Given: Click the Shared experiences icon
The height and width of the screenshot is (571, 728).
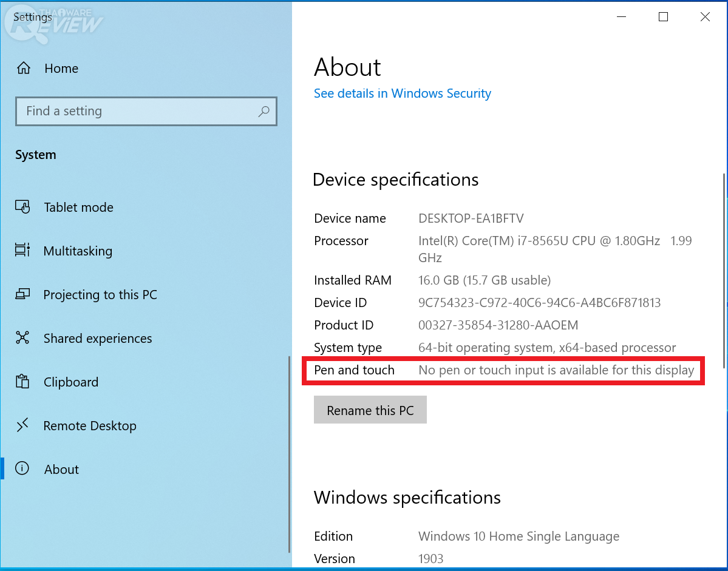Looking at the screenshot, I should 22,339.
